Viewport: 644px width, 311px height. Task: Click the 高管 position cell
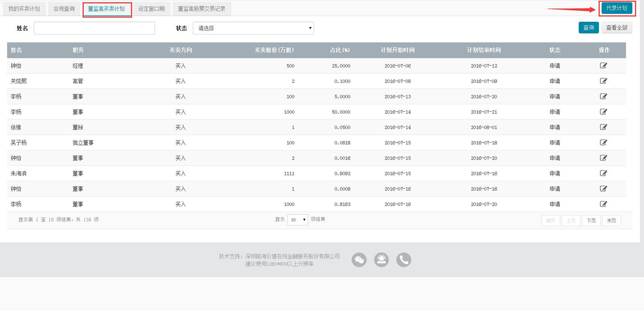(78, 81)
